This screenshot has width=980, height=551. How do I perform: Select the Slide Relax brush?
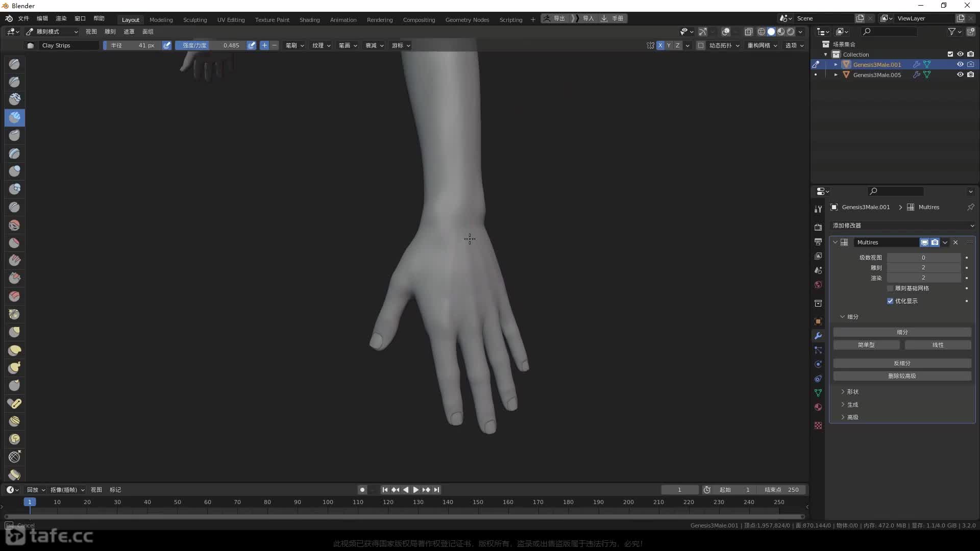[x=14, y=457]
